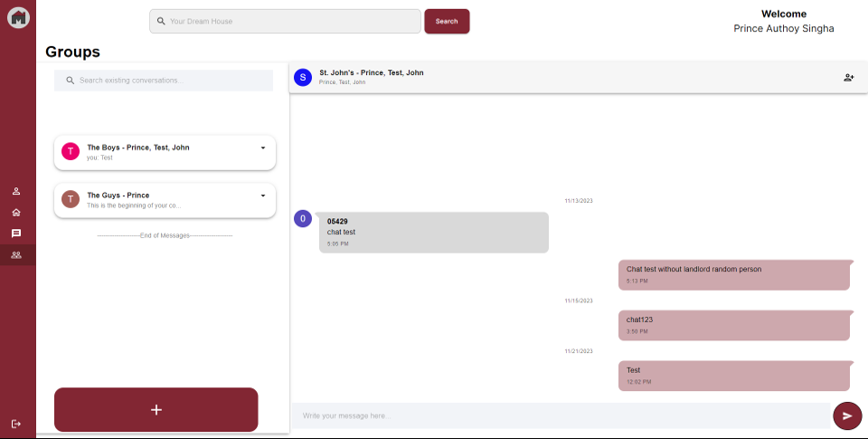
Task: Select the groups sidebar icon
Action: pos(16,255)
